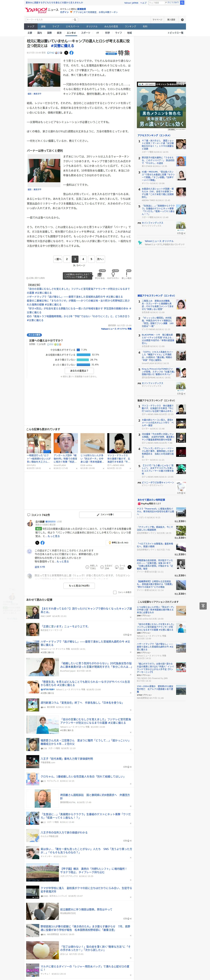This screenshot has height=980, width=210.
Task: Go to page 5 of article
Action: tap(91, 259)
